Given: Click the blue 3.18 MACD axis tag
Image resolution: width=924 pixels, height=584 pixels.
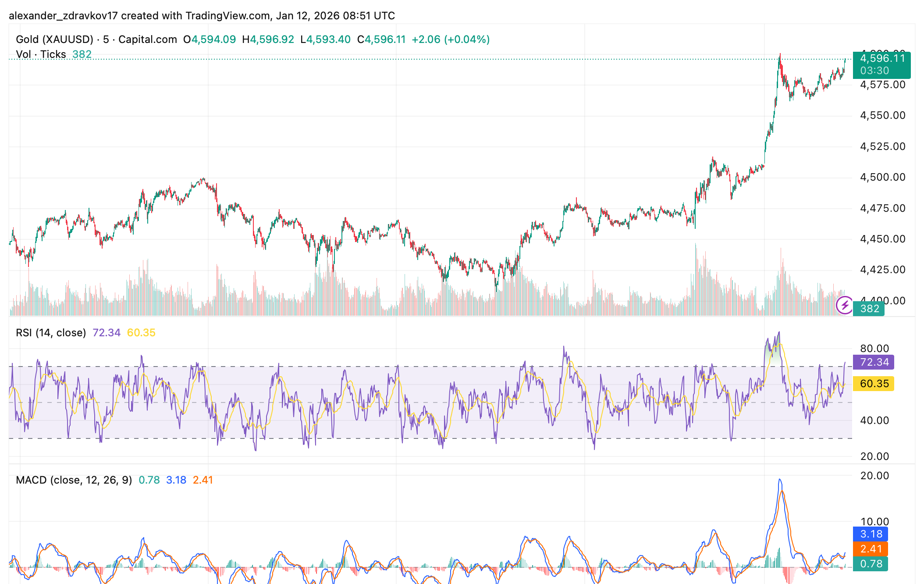Looking at the screenshot, I should 871,534.
